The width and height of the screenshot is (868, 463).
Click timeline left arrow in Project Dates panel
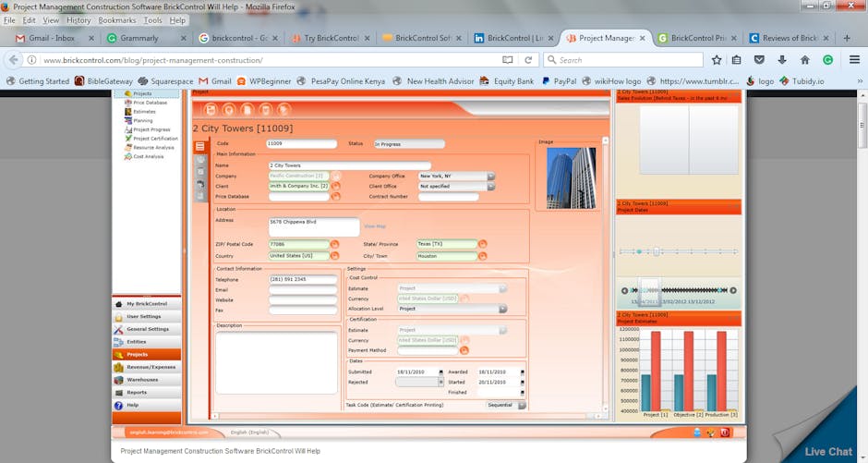coord(624,291)
